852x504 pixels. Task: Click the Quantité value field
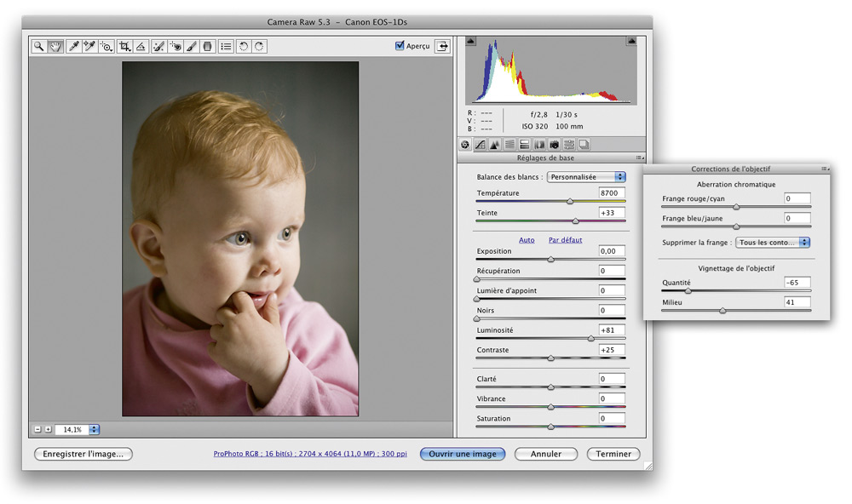pyautogui.click(x=797, y=283)
